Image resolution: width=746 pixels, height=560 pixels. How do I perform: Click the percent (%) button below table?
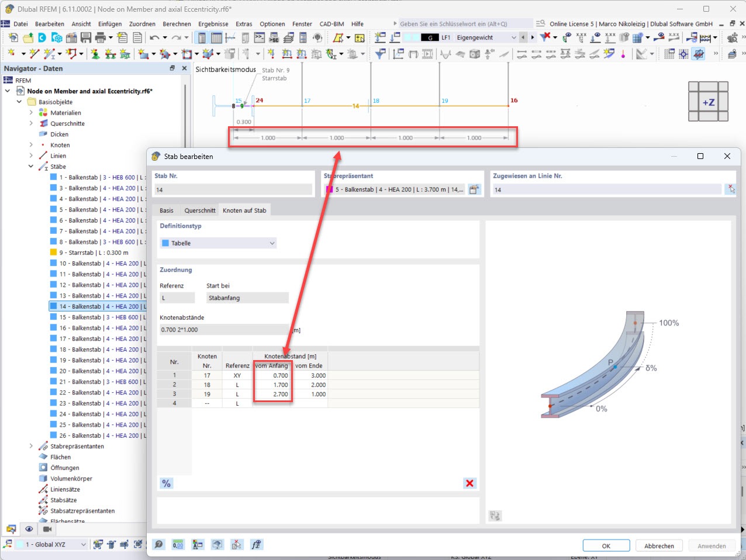pyautogui.click(x=167, y=483)
